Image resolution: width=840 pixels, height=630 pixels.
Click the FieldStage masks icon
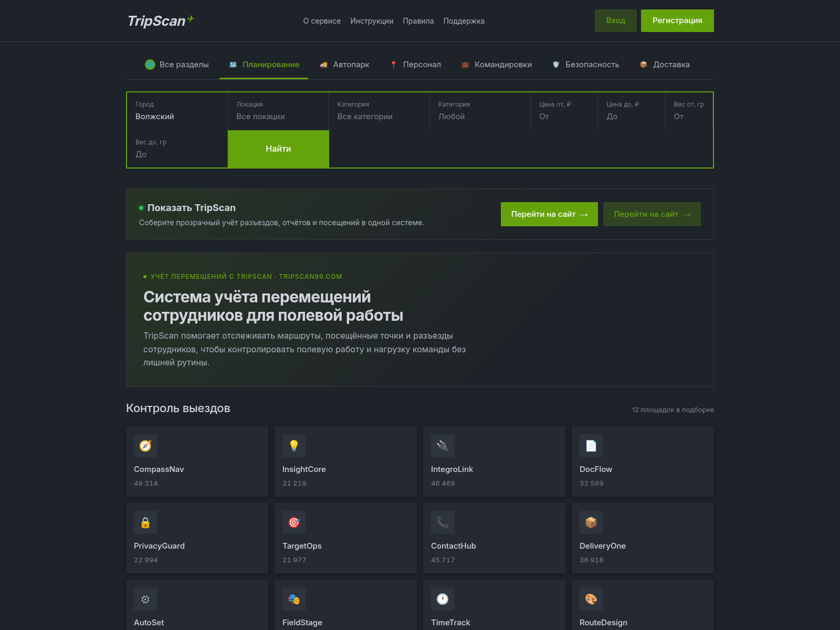[294, 599]
